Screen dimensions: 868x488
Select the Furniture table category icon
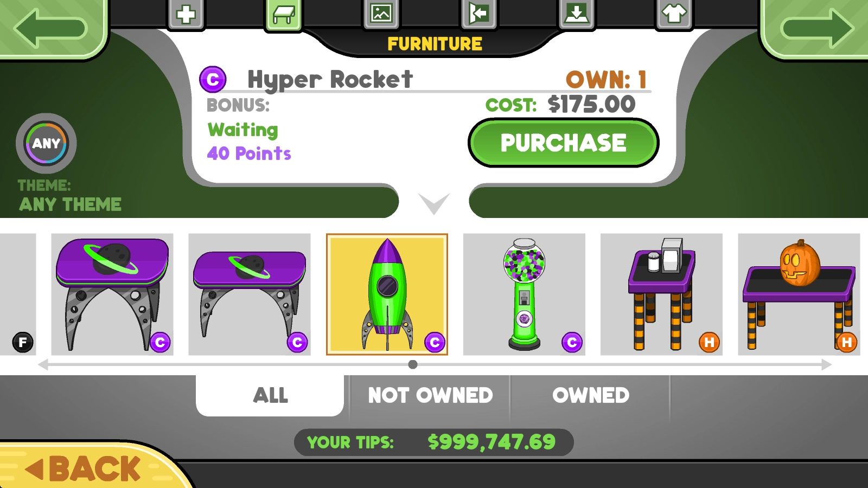tap(284, 14)
